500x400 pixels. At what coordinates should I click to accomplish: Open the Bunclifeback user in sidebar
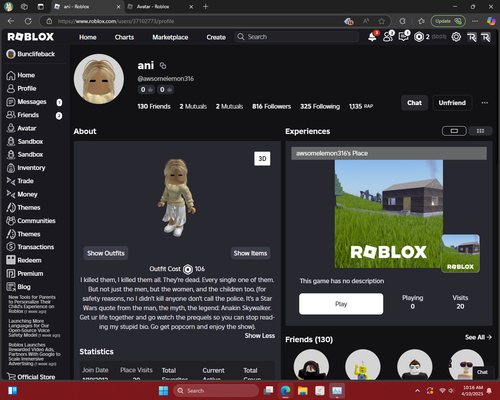point(31,54)
